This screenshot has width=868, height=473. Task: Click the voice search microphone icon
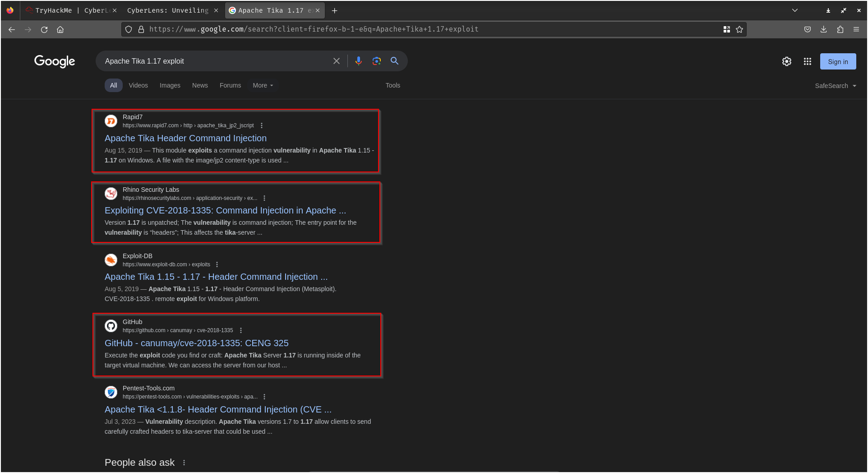358,61
